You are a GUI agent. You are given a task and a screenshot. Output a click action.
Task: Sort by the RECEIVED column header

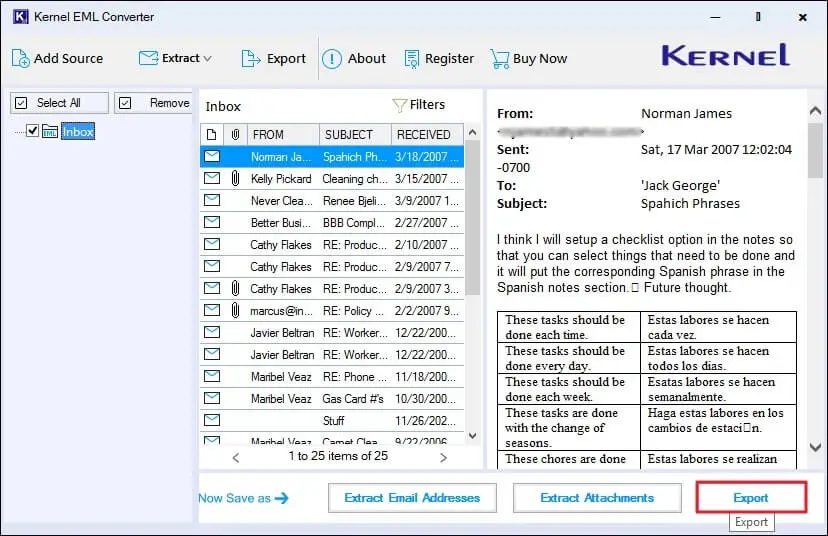[427, 135]
